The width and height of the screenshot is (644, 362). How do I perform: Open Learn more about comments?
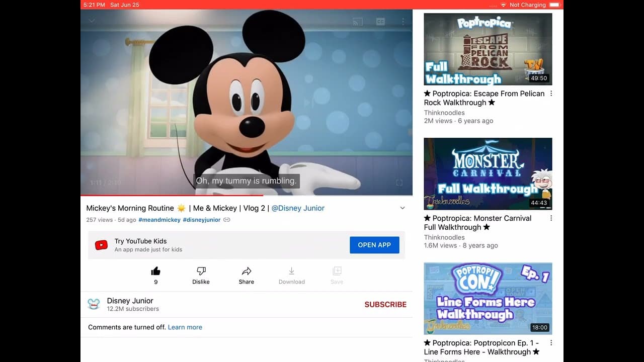(x=185, y=327)
